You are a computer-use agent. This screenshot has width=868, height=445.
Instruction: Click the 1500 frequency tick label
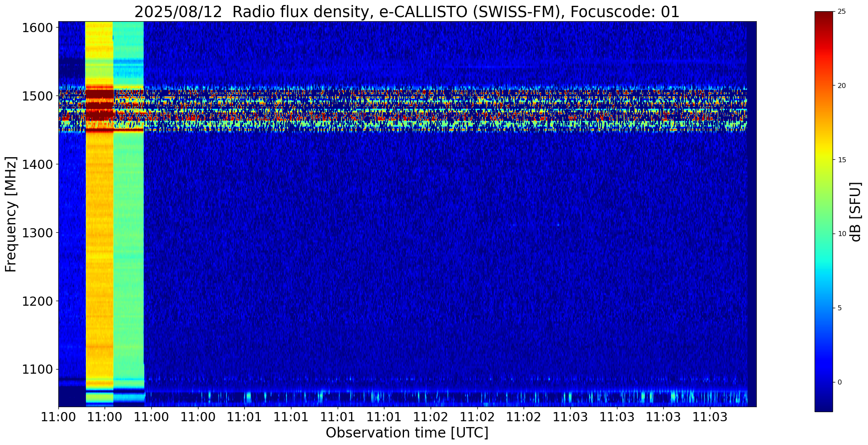[x=37, y=96]
